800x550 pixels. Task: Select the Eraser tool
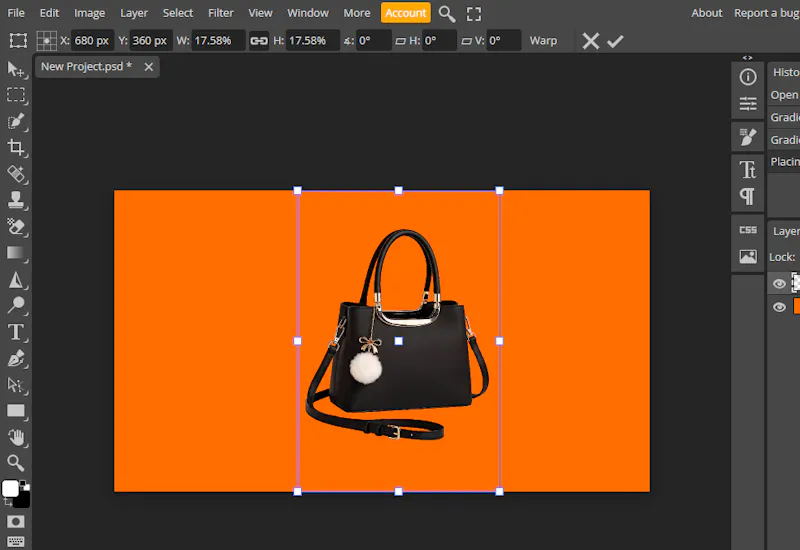click(x=16, y=227)
